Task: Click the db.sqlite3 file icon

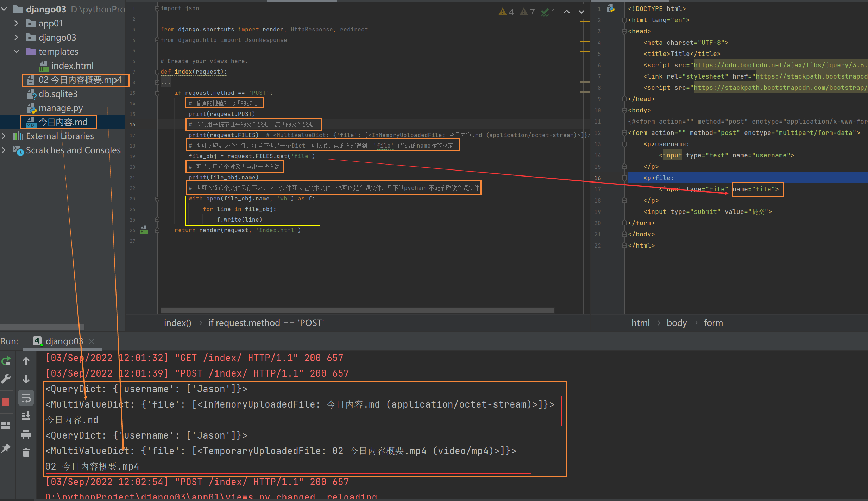Action: [32, 94]
